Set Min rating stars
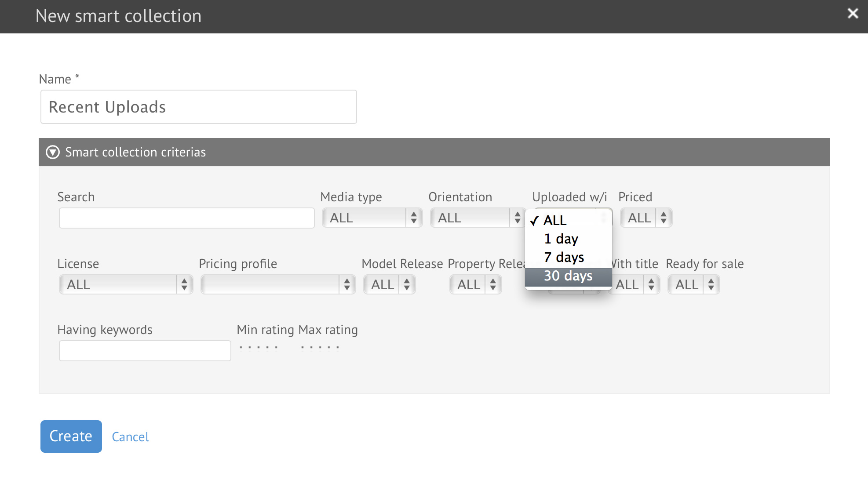This screenshot has height=487, width=868. [x=259, y=347]
